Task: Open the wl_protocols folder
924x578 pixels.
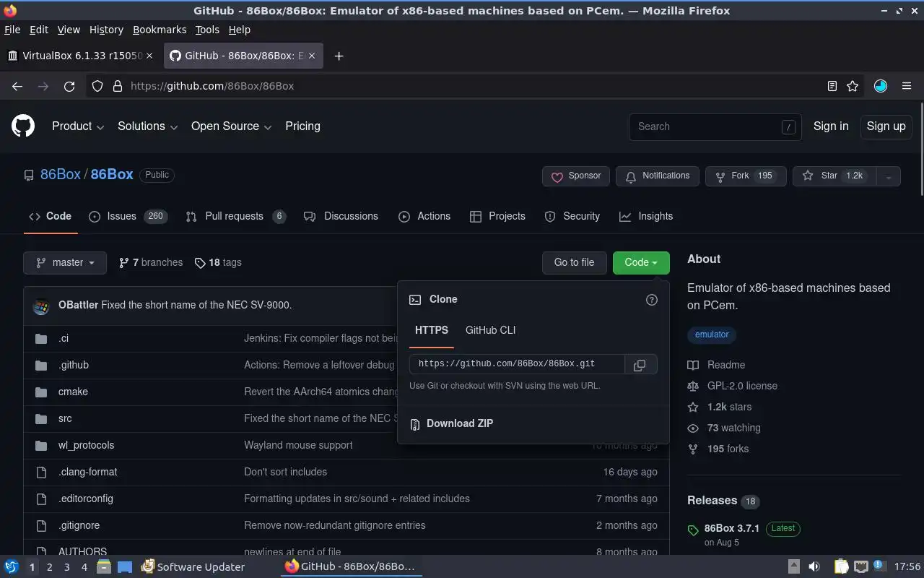Action: tap(86, 445)
